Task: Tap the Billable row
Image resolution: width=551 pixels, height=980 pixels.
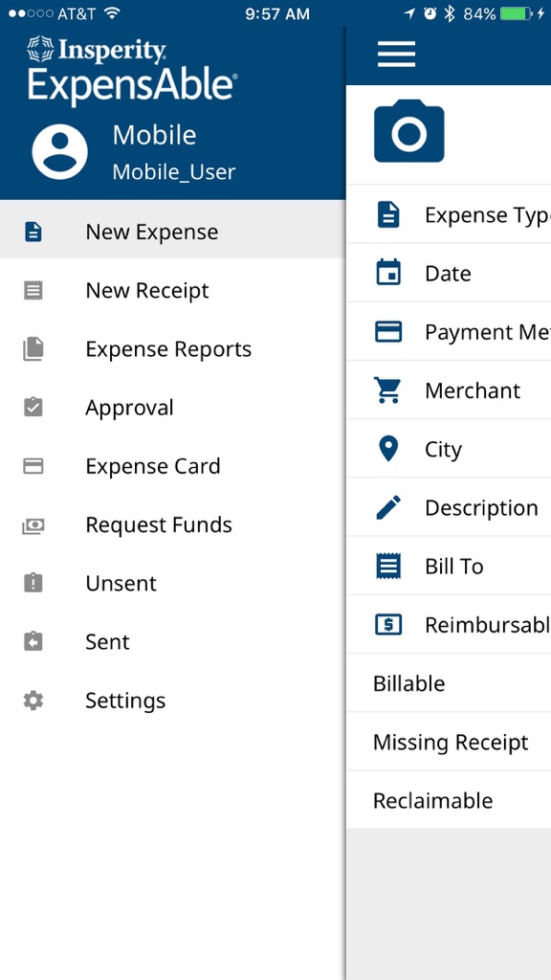Action: point(449,683)
